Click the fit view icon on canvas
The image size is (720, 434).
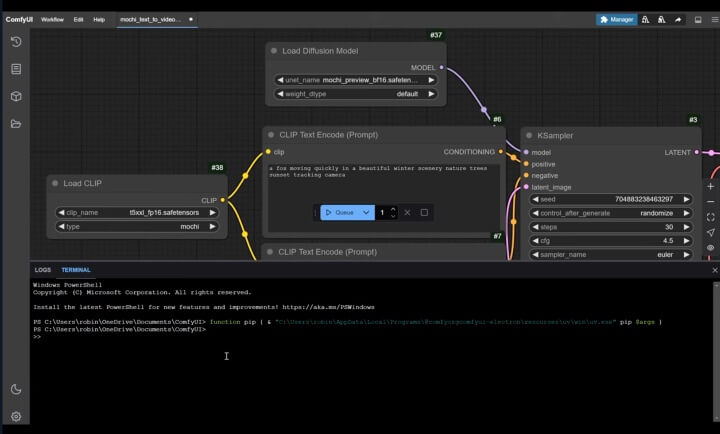(711, 217)
